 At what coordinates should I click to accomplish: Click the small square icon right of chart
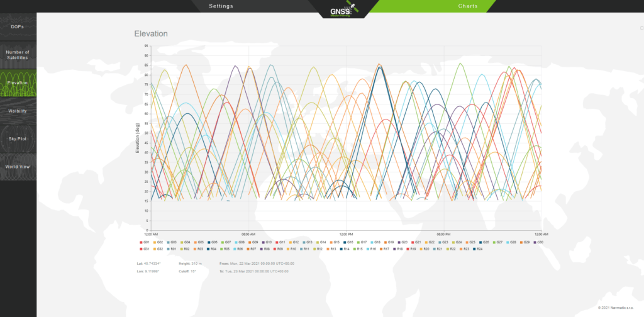click(x=641, y=28)
